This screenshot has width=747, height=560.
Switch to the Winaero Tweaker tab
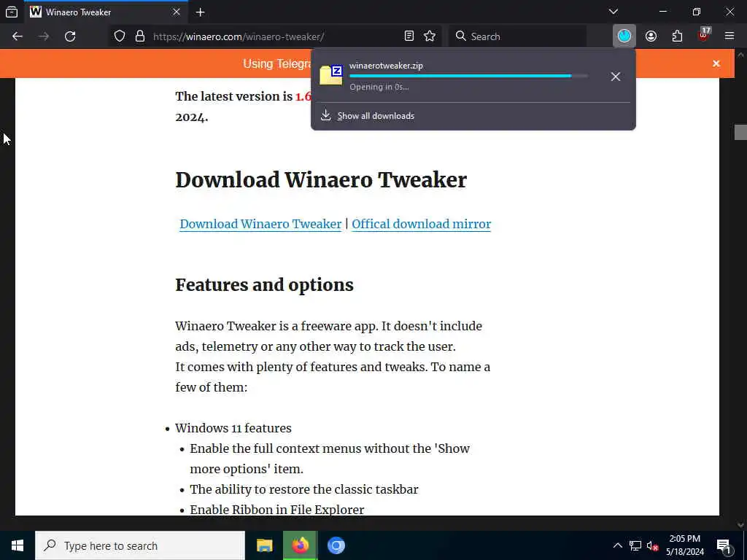105,12
